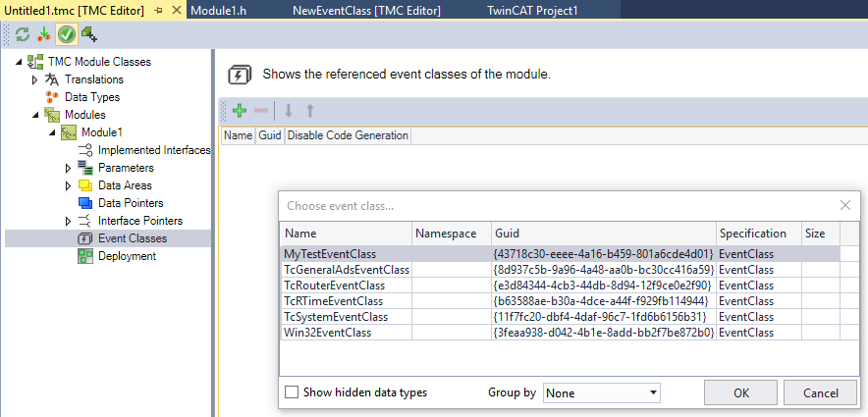The width and height of the screenshot is (868, 417).
Task: Click the red minus remove icon
Action: pyautogui.click(x=261, y=111)
